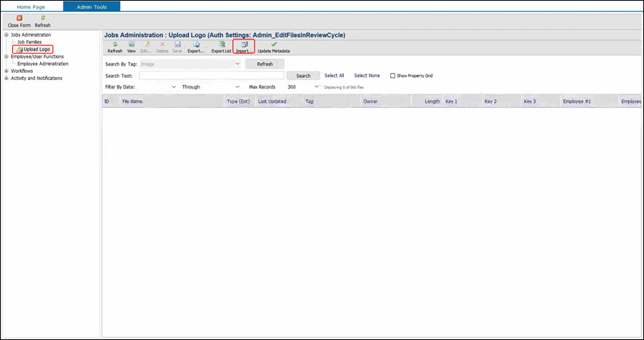Select the Admin Tools tab
Viewport: 644px width, 340px height.
click(x=91, y=6)
